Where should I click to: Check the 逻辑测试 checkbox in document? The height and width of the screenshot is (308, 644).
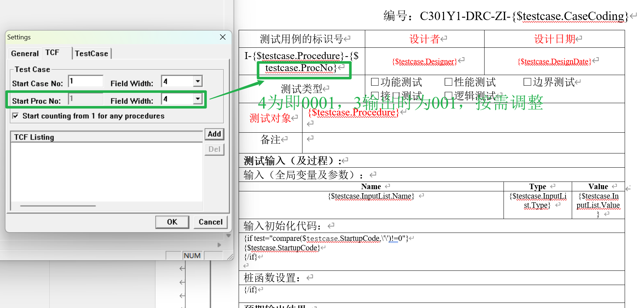[448, 95]
